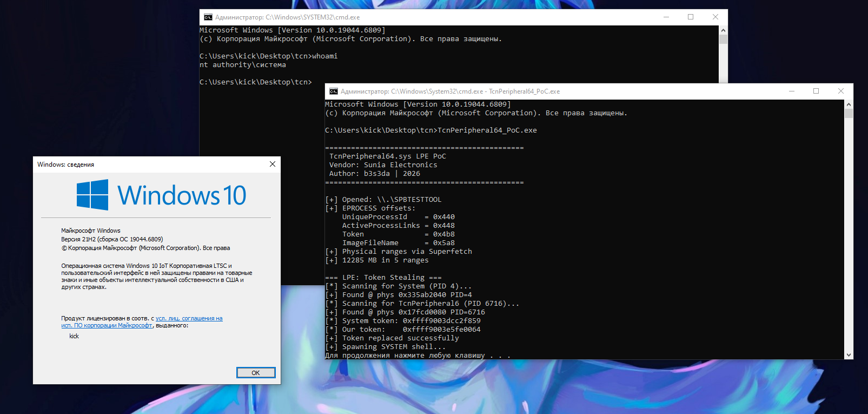This screenshot has width=868, height=414.
Task: Click the "Версия 21H2 (сборка ОС 19044.6809)" text
Action: [112, 239]
